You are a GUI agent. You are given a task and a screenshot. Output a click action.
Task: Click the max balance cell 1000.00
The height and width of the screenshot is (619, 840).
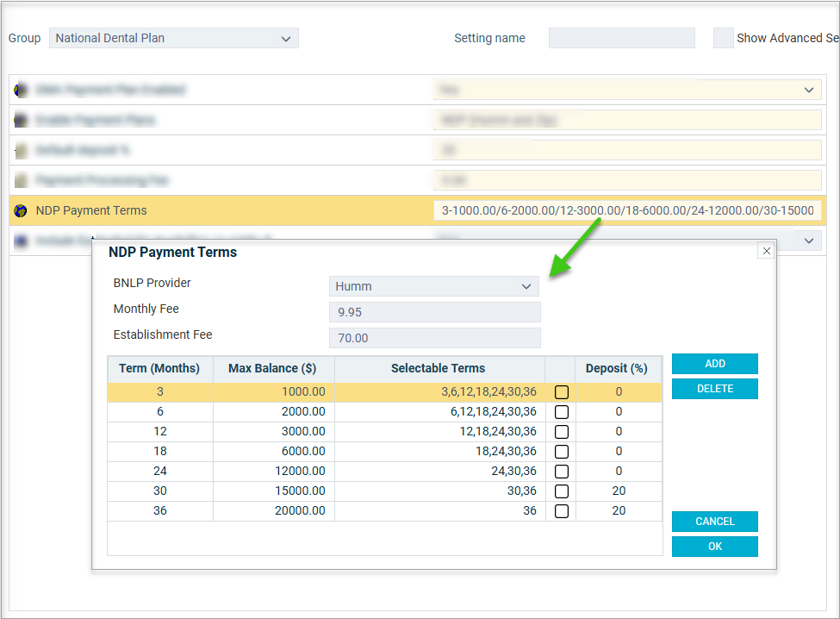coord(273,391)
